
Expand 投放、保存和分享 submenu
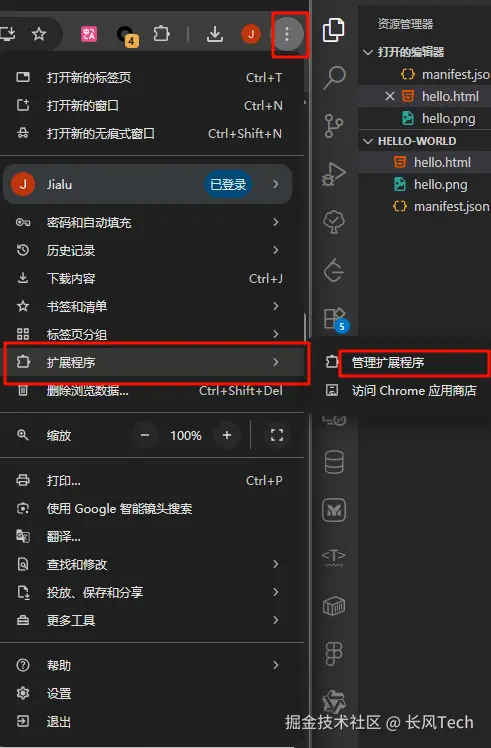coord(152,592)
